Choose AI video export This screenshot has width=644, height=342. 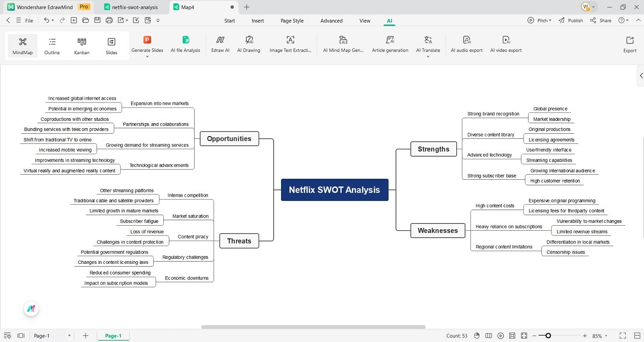click(x=506, y=45)
